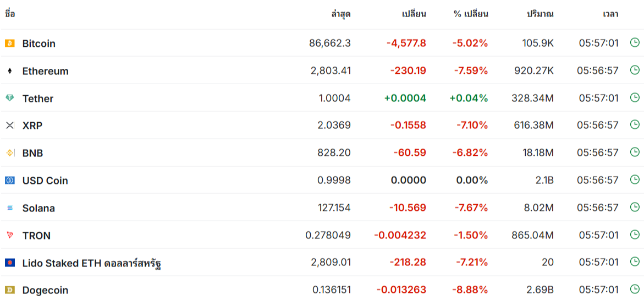Sort by the ล่าสุด column header

(x=340, y=14)
